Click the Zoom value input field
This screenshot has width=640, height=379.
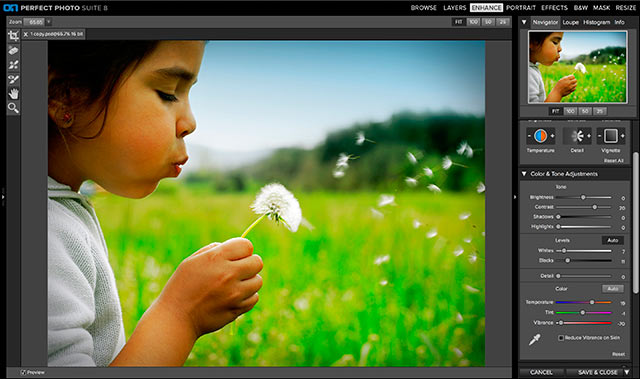[34, 22]
